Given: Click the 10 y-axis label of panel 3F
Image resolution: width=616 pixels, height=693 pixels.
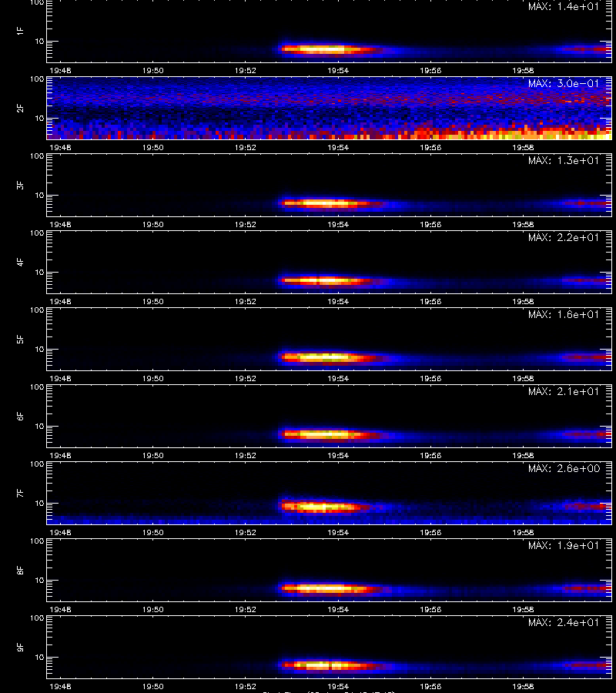Looking at the screenshot, I should point(40,196).
